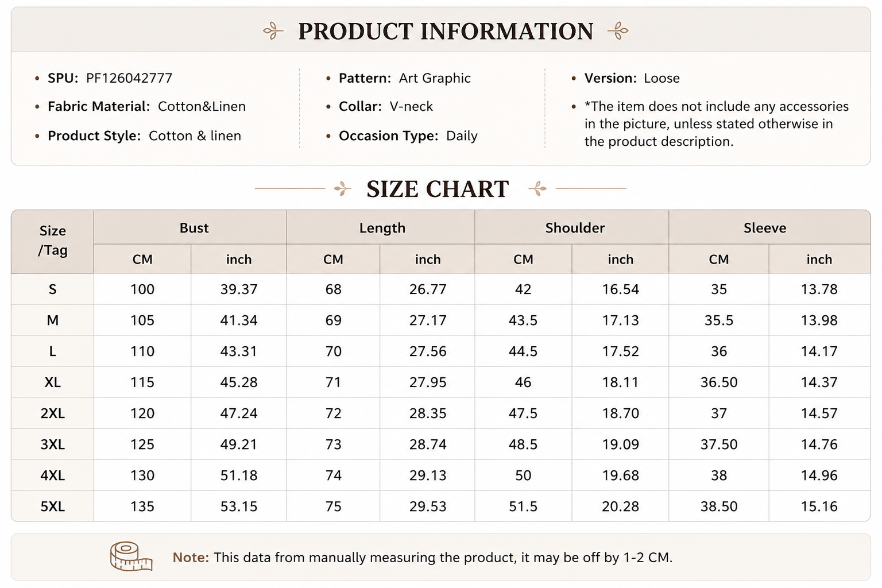This screenshot has height=588, width=882.
Task: Click the Version Loose entry
Action: [632, 78]
